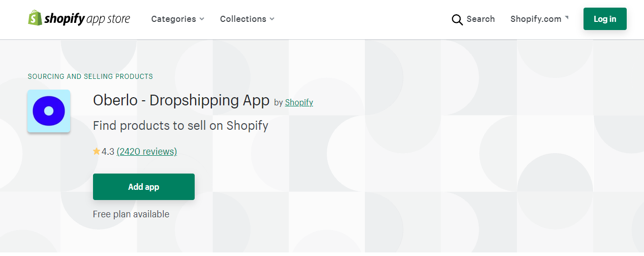Click the Oberlo blue circle app icon
The height and width of the screenshot is (256, 644).
coord(49,111)
